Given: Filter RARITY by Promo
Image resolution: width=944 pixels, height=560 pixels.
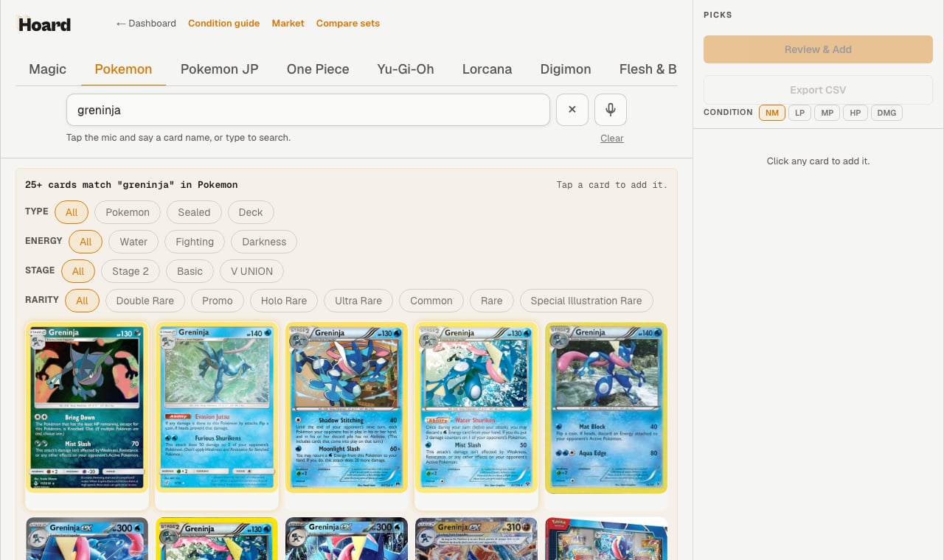Looking at the screenshot, I should (218, 301).
